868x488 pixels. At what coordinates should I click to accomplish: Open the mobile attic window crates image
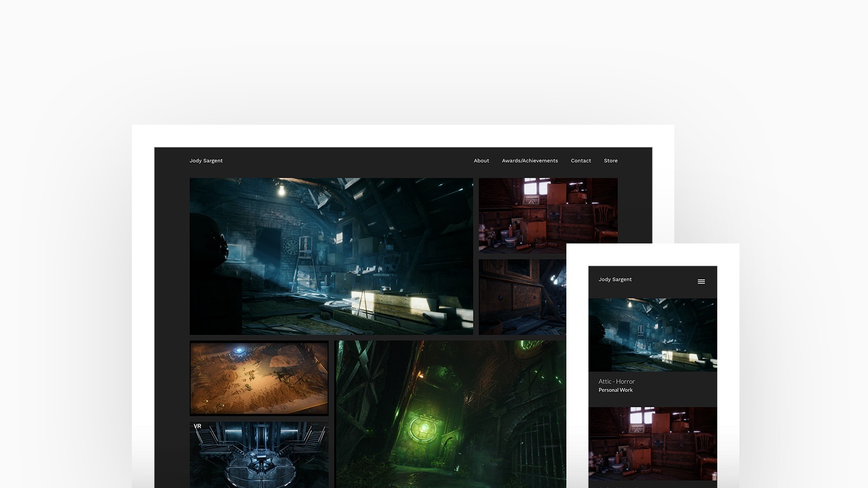tap(653, 444)
